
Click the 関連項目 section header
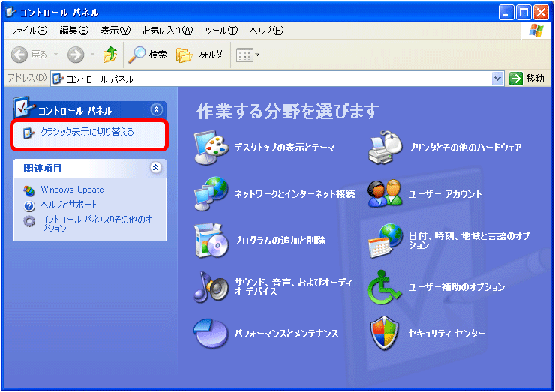(90, 168)
